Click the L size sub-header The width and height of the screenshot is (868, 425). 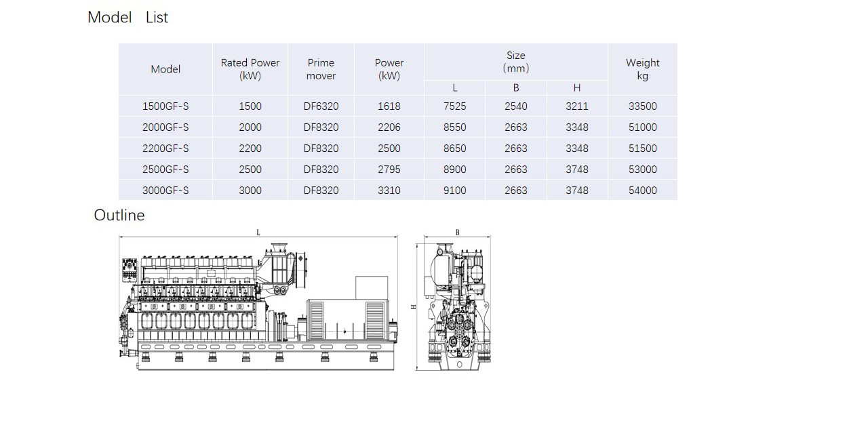pos(455,87)
